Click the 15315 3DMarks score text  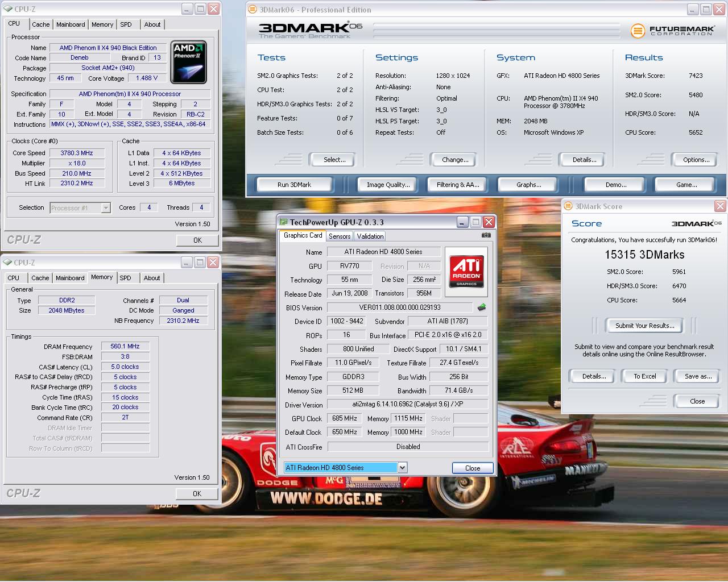[x=644, y=255]
